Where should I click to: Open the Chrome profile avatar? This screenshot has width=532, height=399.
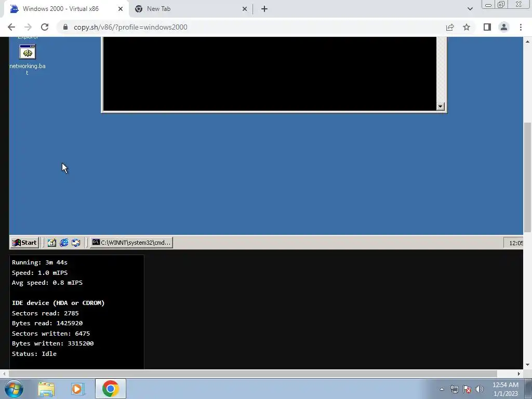pyautogui.click(x=504, y=27)
